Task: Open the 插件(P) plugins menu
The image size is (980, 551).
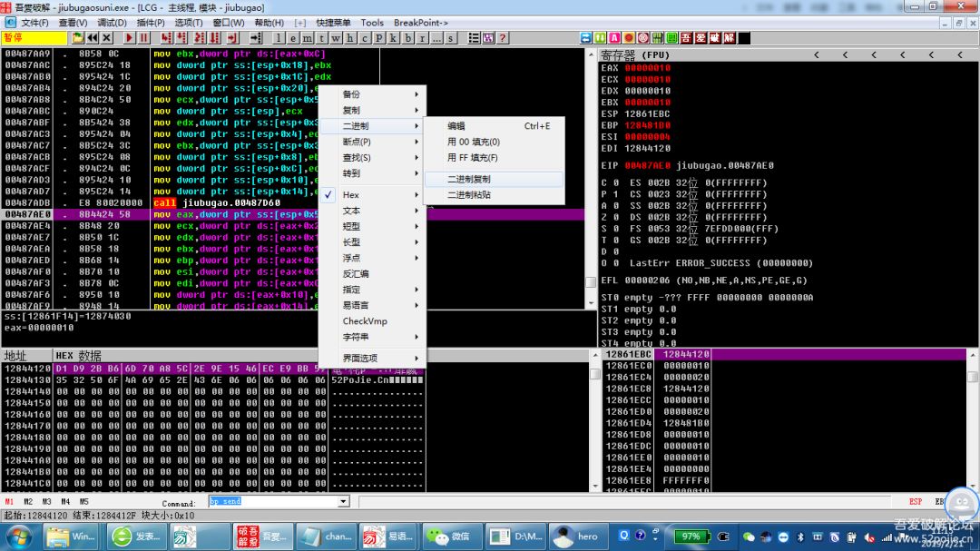Action: 151,23
